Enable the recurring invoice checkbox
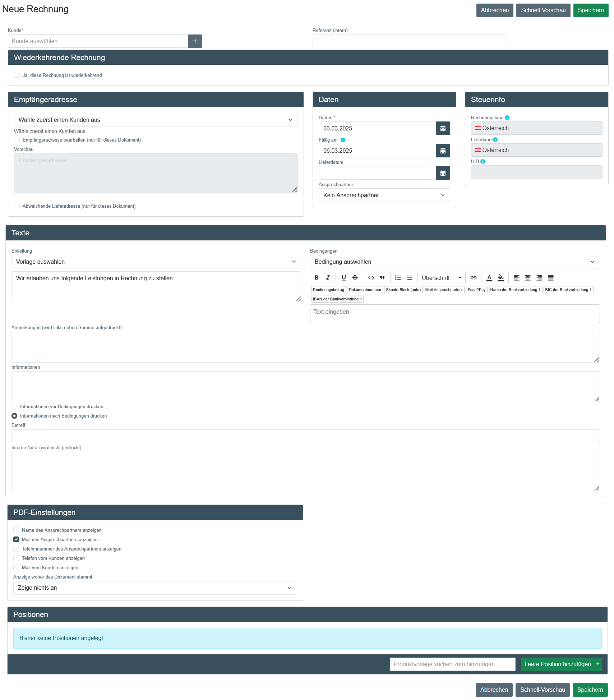The width and height of the screenshot is (614, 700). [17, 75]
